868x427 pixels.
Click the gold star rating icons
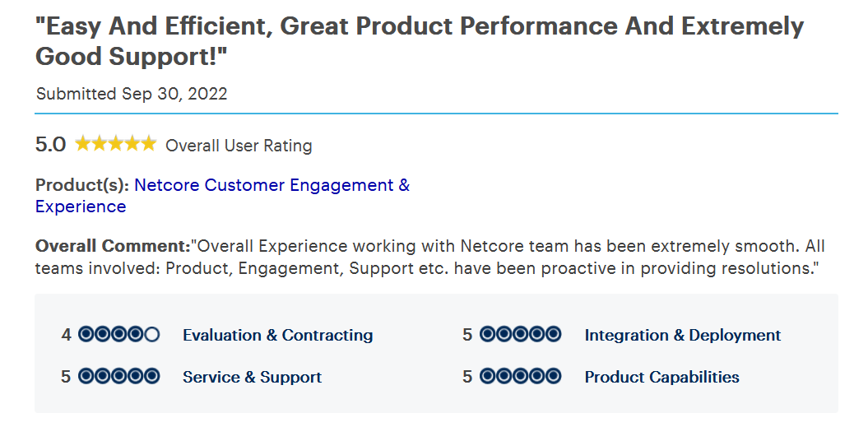(x=116, y=145)
